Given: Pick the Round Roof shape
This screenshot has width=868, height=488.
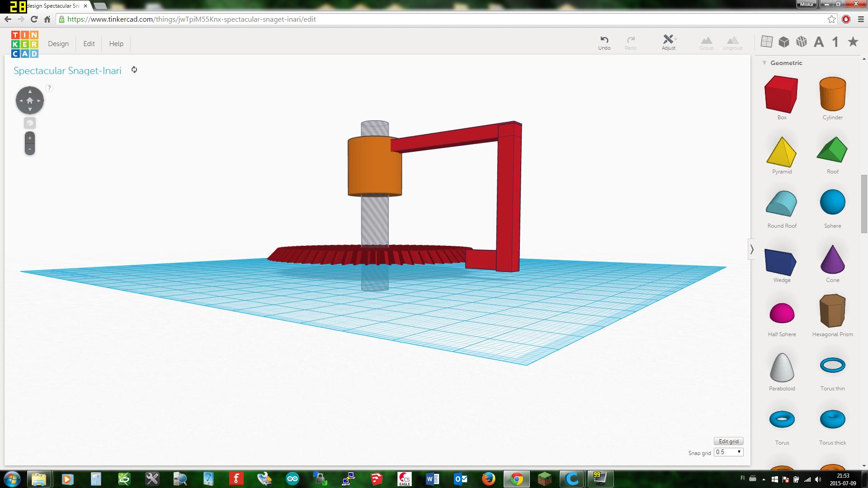Looking at the screenshot, I should 781,204.
